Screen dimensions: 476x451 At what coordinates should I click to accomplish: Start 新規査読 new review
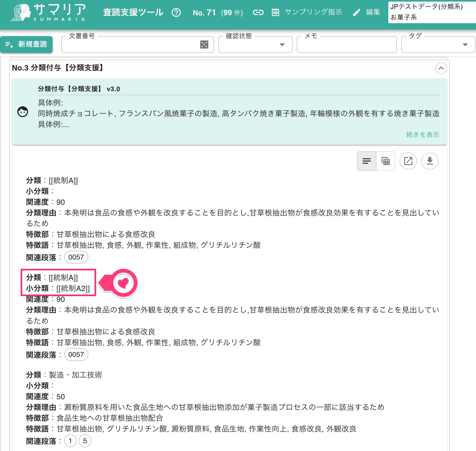26,44
